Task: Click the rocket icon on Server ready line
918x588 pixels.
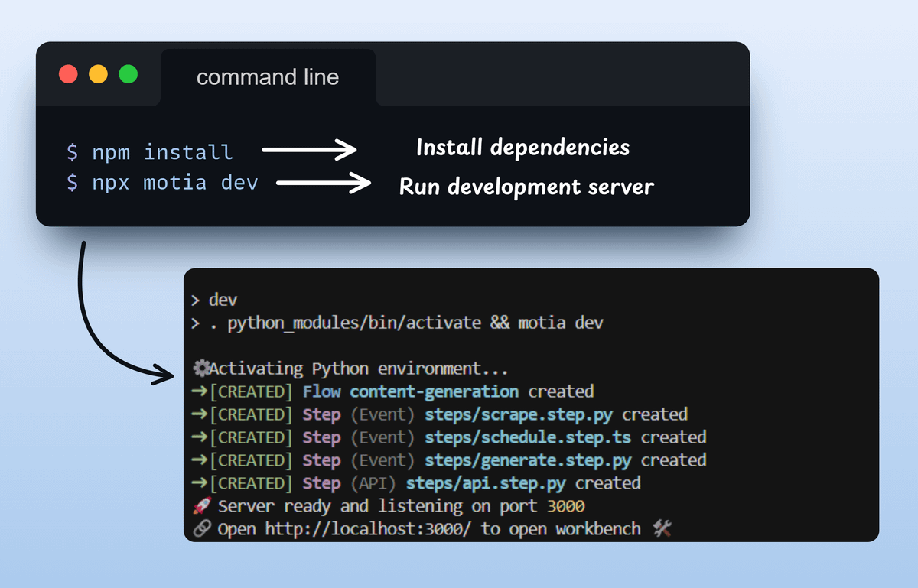Action: click(x=201, y=506)
